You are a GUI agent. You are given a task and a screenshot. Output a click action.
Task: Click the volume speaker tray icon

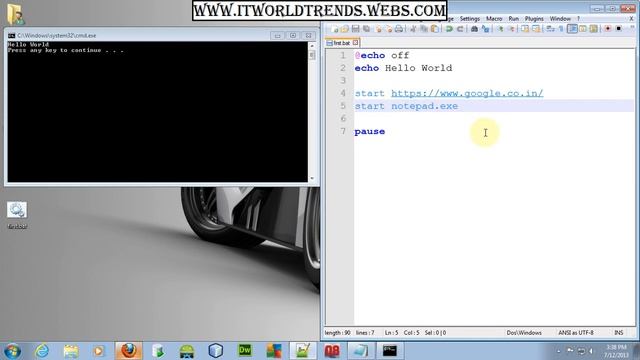point(591,351)
